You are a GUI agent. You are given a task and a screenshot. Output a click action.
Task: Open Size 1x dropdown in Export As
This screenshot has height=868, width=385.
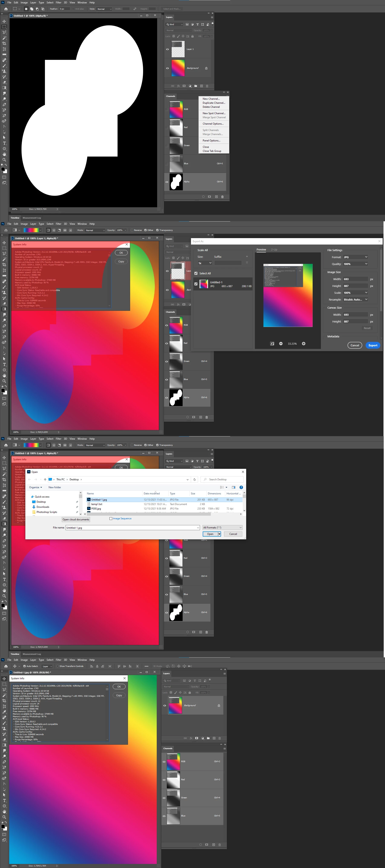click(x=205, y=263)
